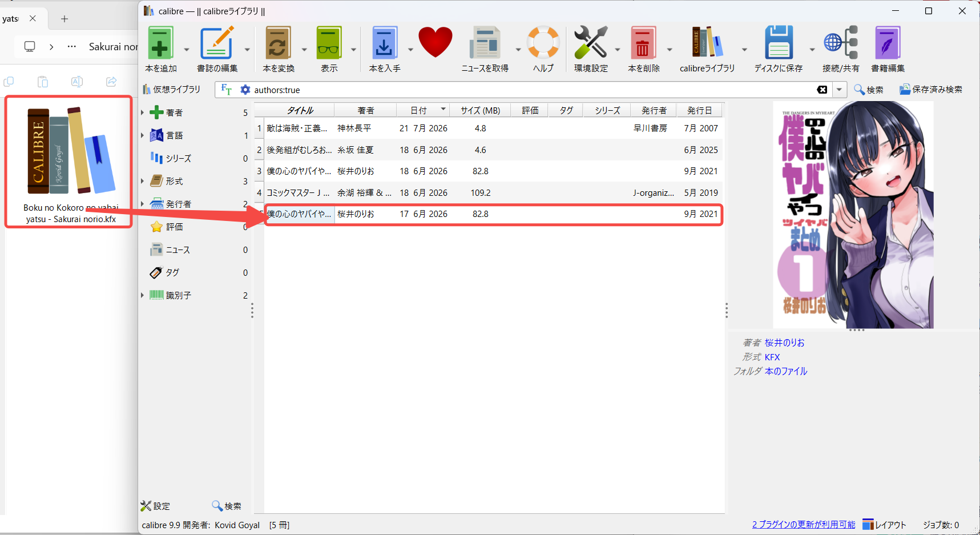The width and height of the screenshot is (980, 535).
Task: Sort by タイトル column header
Action: click(300, 110)
